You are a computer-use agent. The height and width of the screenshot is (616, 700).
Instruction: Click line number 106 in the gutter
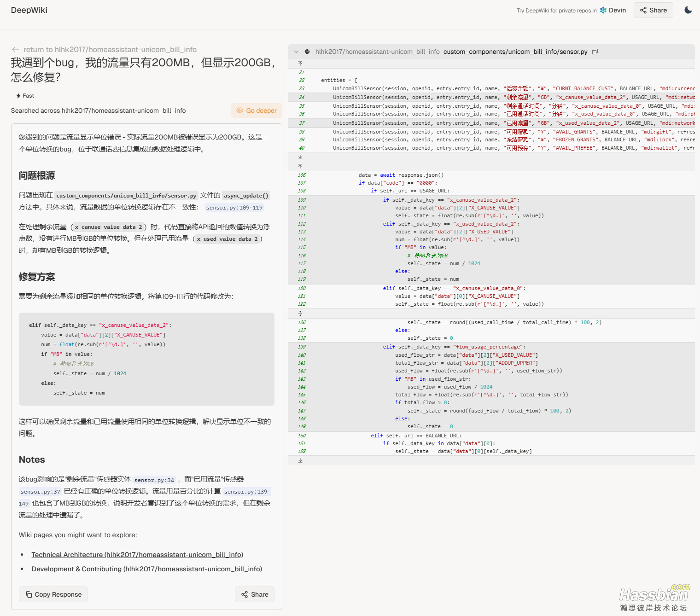(x=302, y=175)
